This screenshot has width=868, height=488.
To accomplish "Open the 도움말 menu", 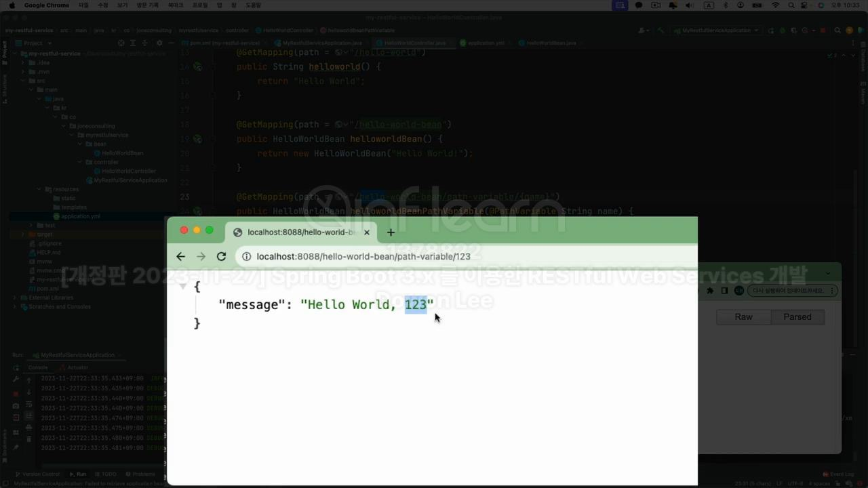I will click(x=253, y=5).
